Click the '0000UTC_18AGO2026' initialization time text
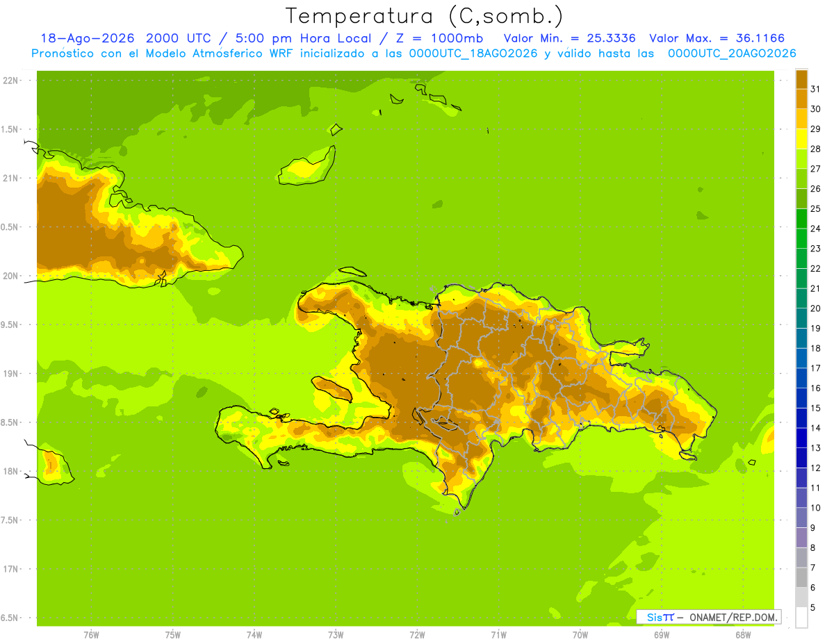 click(473, 53)
